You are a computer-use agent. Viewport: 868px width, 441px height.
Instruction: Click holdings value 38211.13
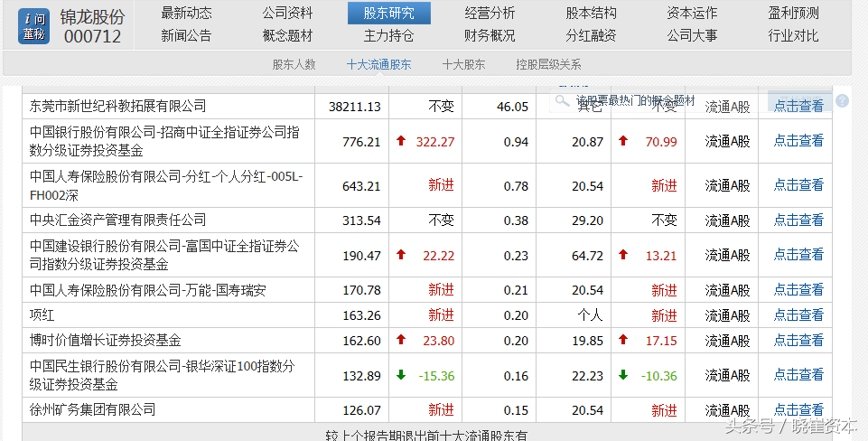355,107
